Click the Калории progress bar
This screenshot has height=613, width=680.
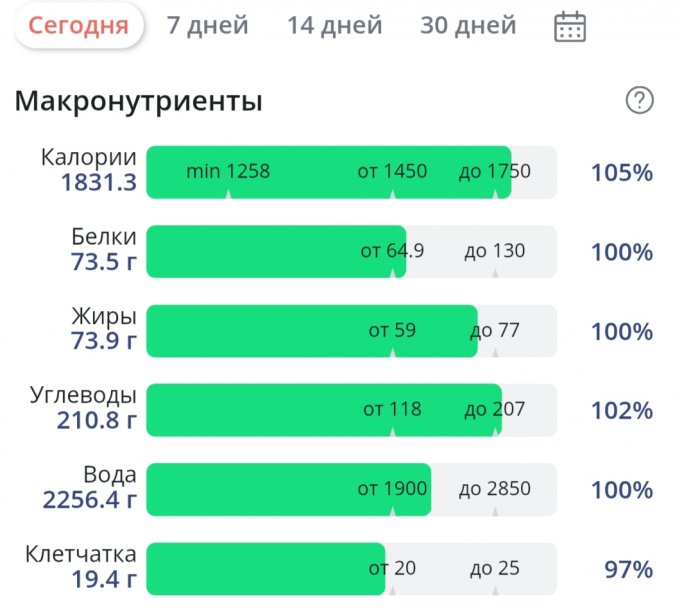350,172
